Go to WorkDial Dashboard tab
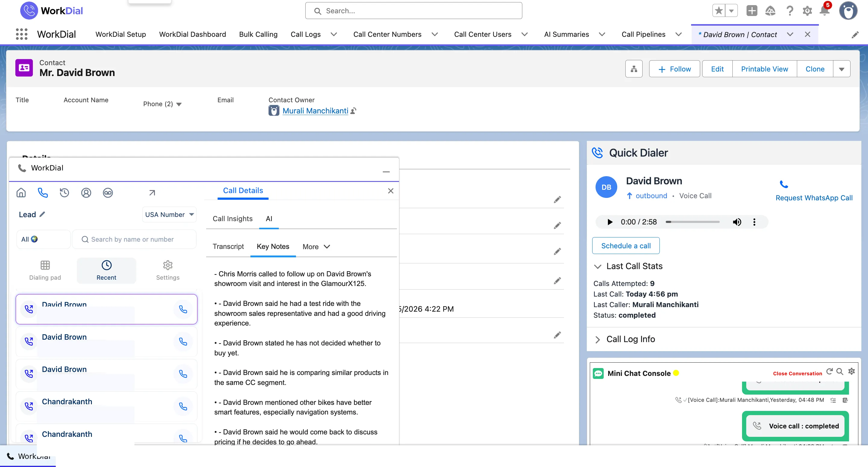Screen dimensions: 868x467 (192, 34)
